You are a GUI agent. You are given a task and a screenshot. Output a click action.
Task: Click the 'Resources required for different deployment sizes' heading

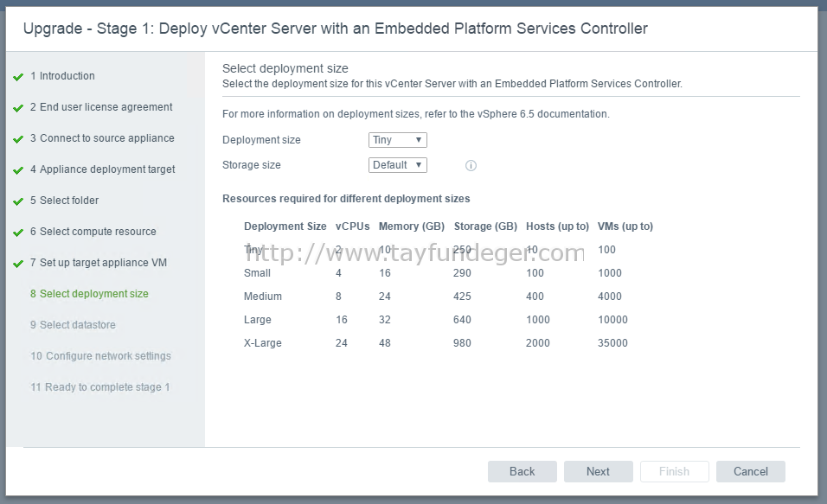point(346,199)
